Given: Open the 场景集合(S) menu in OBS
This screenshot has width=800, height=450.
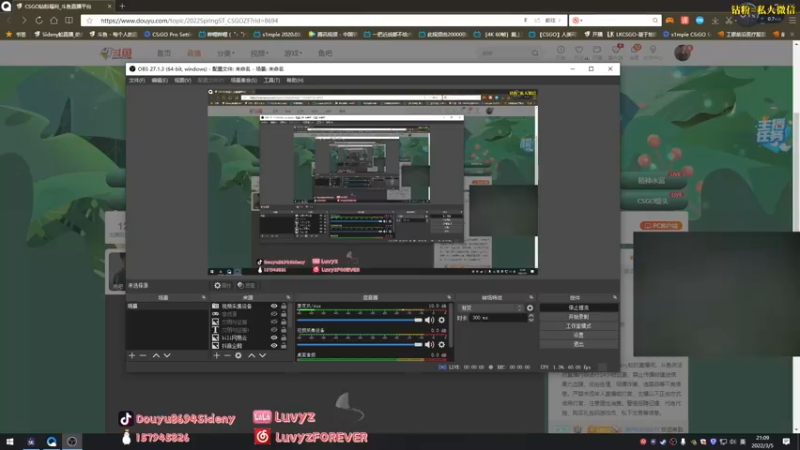Looking at the screenshot, I should 244,80.
